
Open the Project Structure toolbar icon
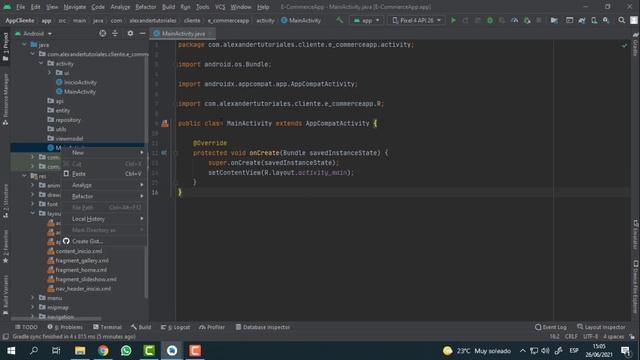click(554, 20)
